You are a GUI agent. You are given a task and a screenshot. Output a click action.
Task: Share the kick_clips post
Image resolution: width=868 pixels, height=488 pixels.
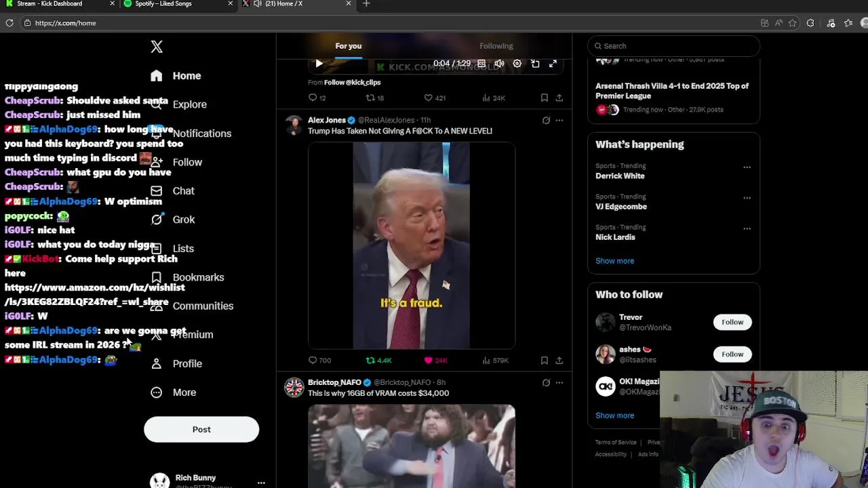click(559, 98)
